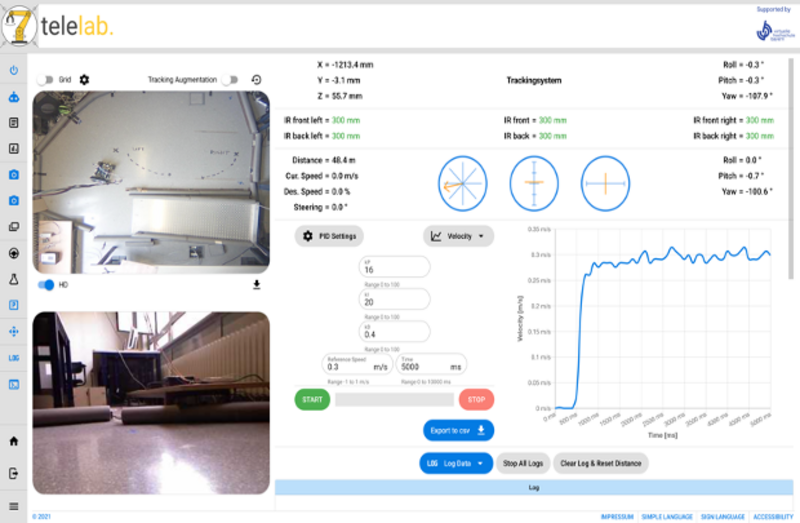The width and height of the screenshot is (800, 523).
Task: Expand the sidebar hamburger menu
Action: point(14,505)
